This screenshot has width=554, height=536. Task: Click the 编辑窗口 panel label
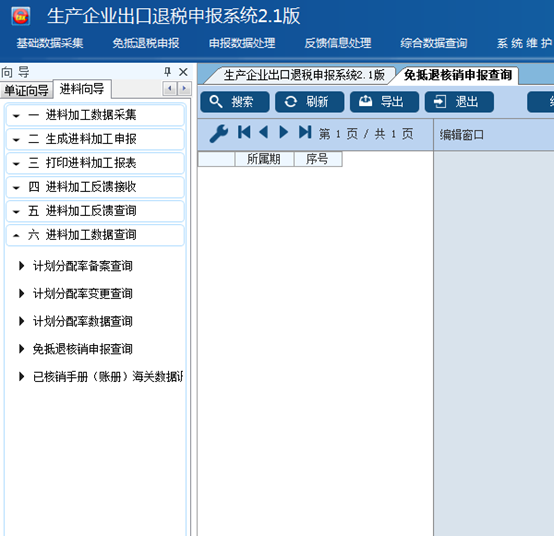(x=461, y=135)
